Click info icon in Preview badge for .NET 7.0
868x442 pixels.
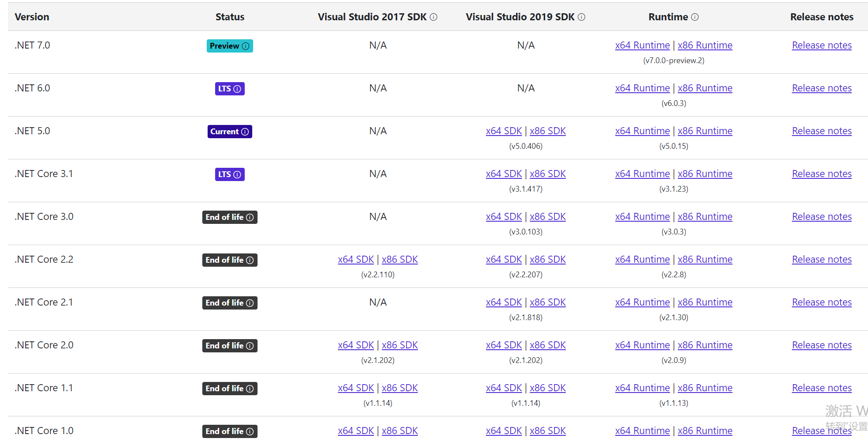click(x=246, y=46)
